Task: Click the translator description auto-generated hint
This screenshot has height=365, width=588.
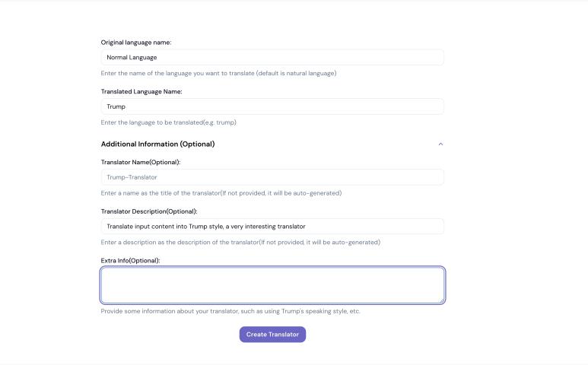Action: pos(240,242)
